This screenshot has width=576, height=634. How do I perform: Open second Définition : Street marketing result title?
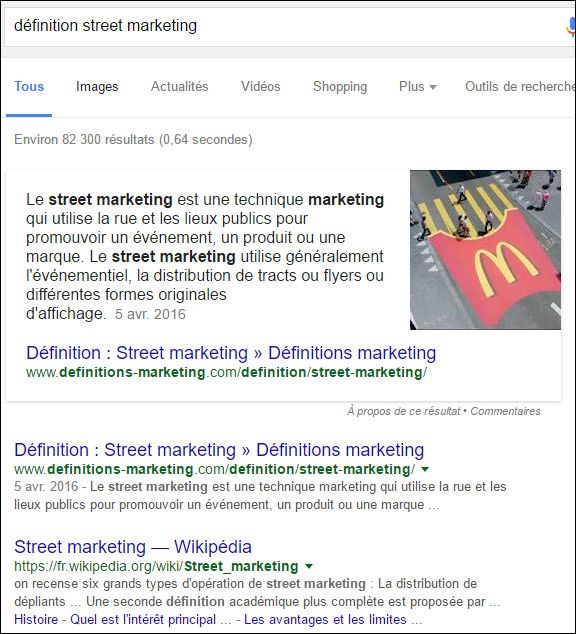pyautogui.click(x=219, y=450)
